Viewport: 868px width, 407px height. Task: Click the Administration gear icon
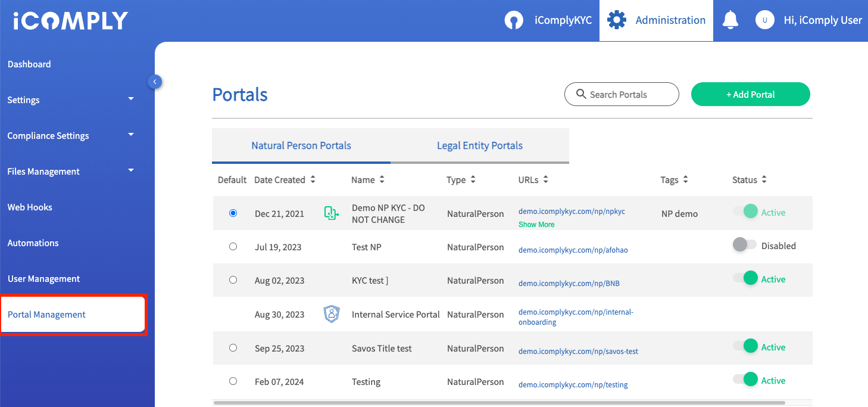coord(617,20)
